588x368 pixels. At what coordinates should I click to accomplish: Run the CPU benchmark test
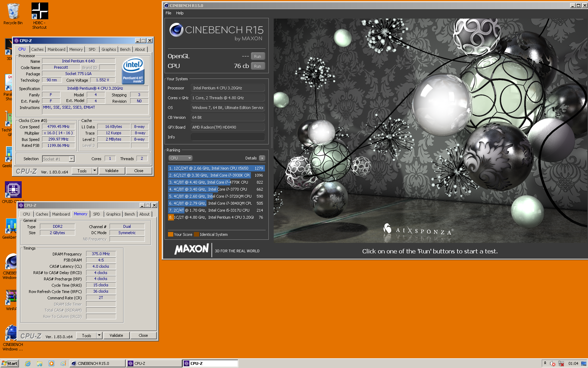[x=258, y=66]
